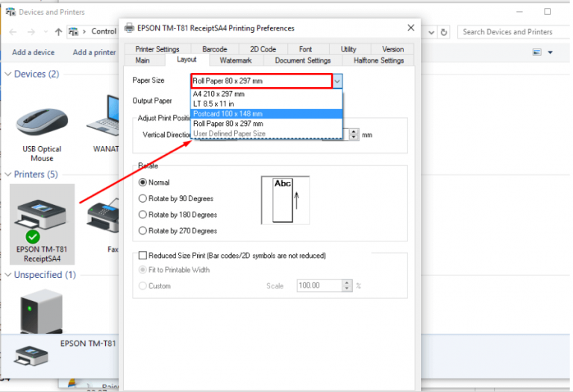Click the forward arrow in Devices and Printers
Viewport: 573px width, 392px height.
pyautogui.click(x=31, y=32)
